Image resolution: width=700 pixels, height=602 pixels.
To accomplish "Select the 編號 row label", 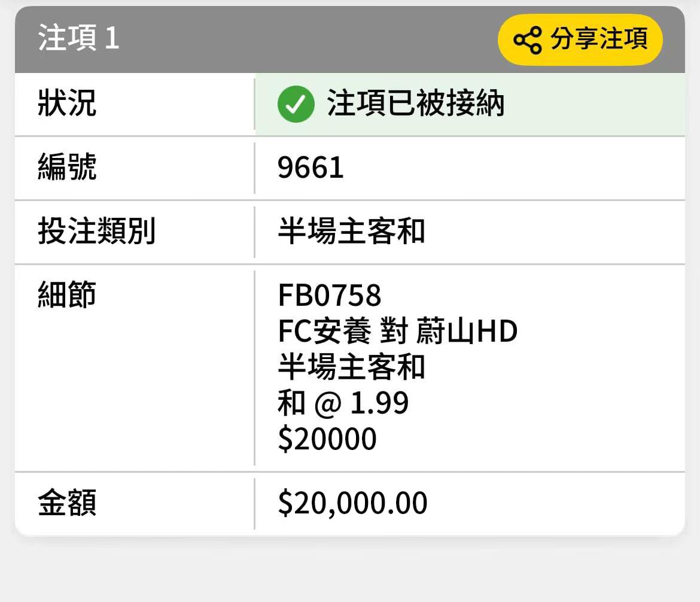I will pos(67,167).
